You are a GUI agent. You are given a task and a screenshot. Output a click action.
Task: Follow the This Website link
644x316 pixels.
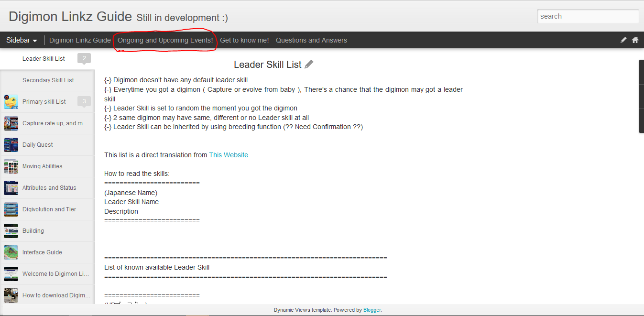[229, 155]
